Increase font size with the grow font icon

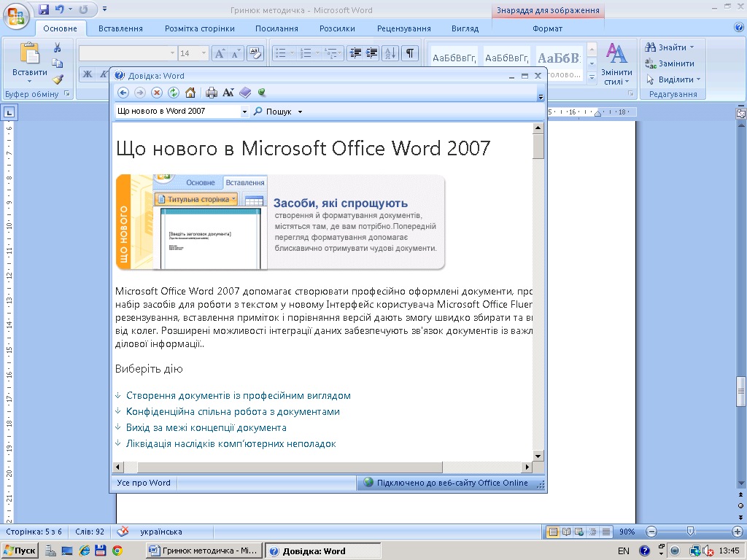[219, 53]
